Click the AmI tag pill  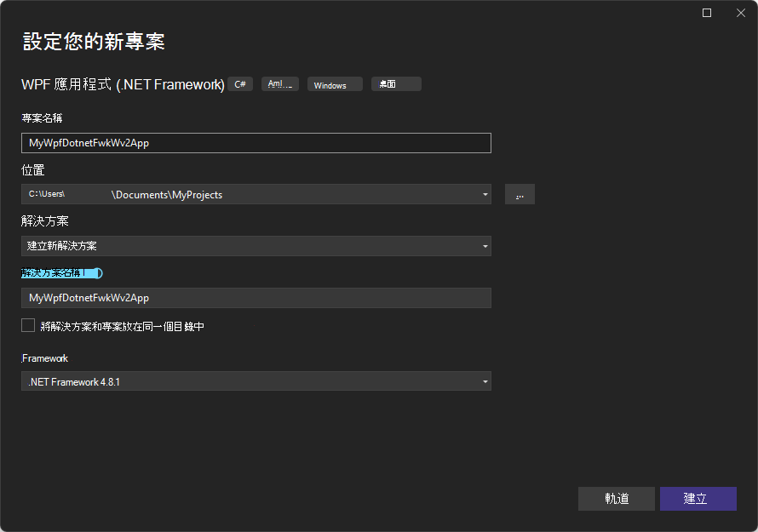tap(279, 83)
